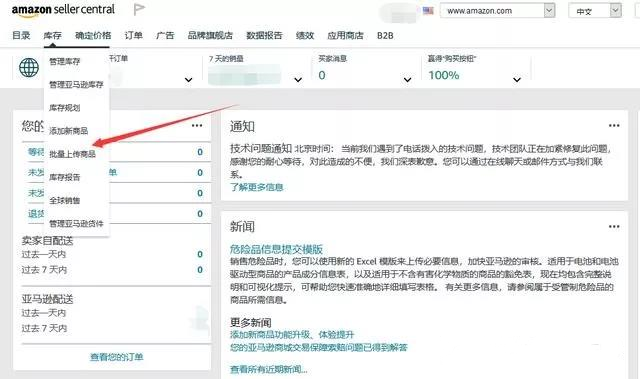Image resolution: width=640 pixels, height=379 pixels.
Task: Open the 应用商店 menu
Action: [345, 35]
